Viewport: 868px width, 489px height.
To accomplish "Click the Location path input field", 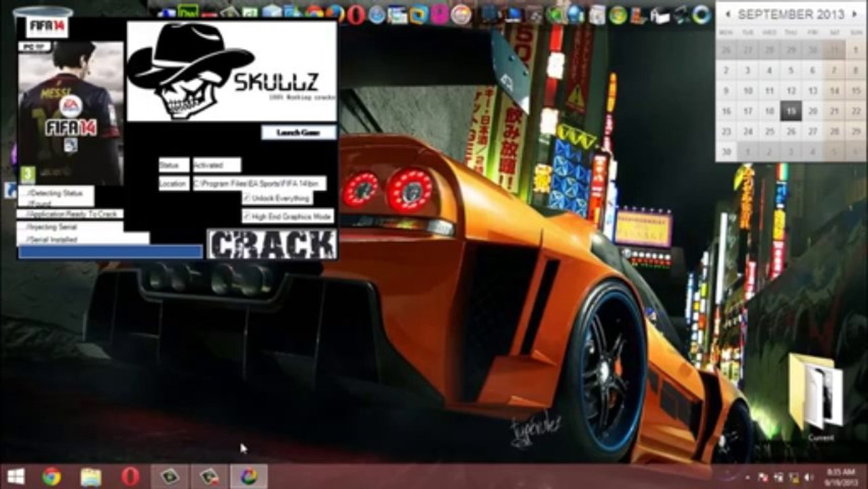I will (x=260, y=183).
